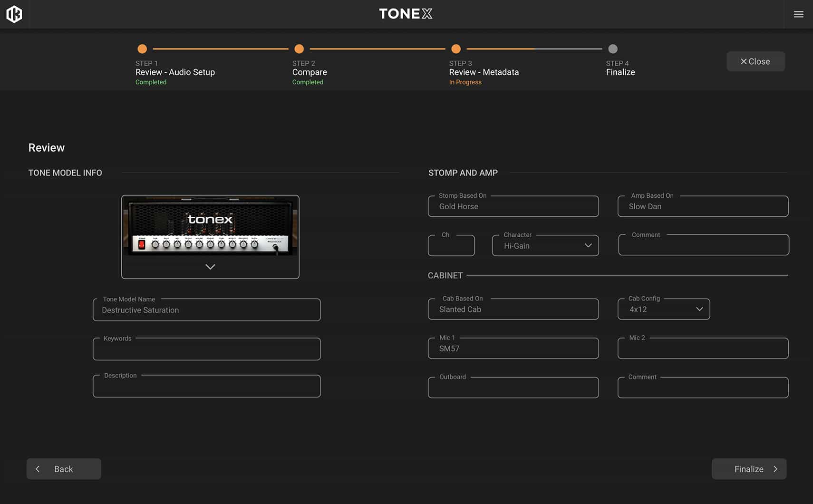Edit the Stomp Based On field
The image size is (813, 504).
click(x=513, y=206)
